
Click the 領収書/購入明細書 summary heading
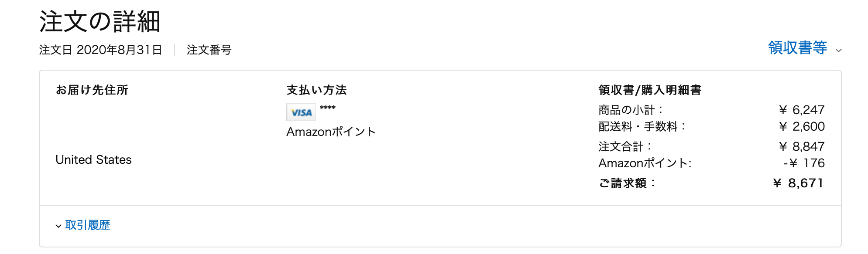pos(650,90)
